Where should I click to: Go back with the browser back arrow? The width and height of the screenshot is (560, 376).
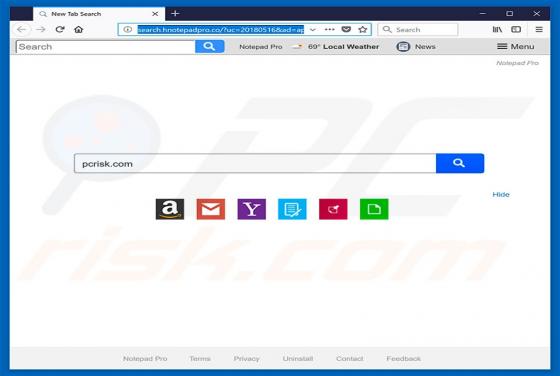click(x=21, y=29)
